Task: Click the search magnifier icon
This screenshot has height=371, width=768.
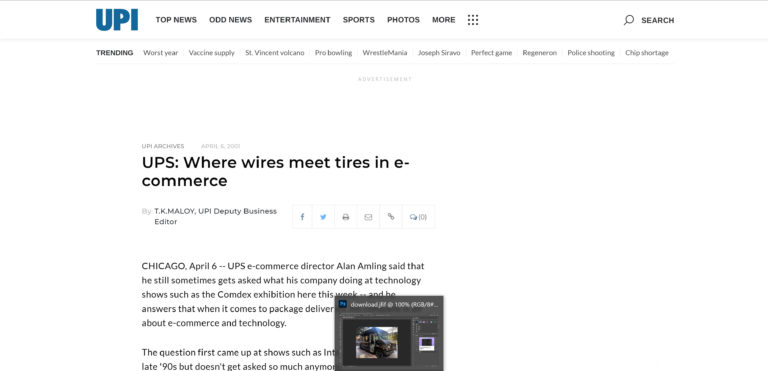Action: (629, 20)
